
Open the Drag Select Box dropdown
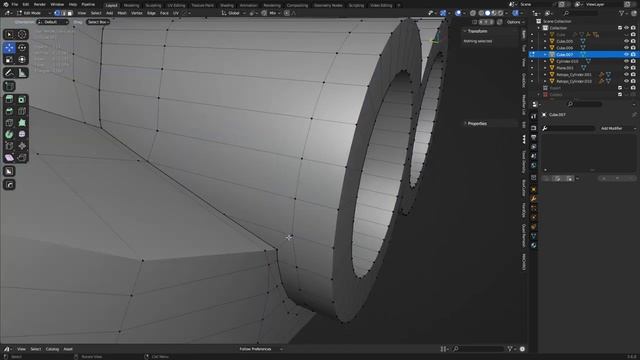coord(98,22)
